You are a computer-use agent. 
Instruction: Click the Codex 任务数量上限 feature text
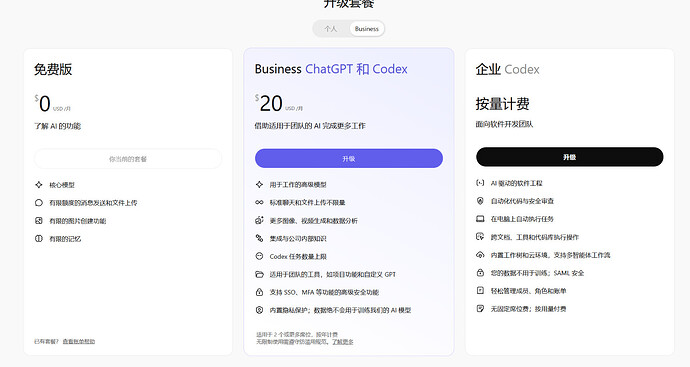click(x=298, y=257)
